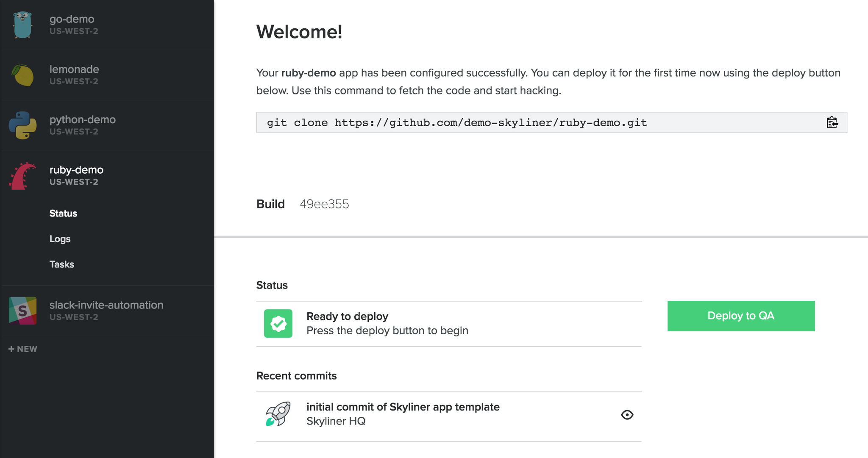Image resolution: width=868 pixels, height=458 pixels.
Task: Select the go-demo app name
Action: (x=72, y=19)
